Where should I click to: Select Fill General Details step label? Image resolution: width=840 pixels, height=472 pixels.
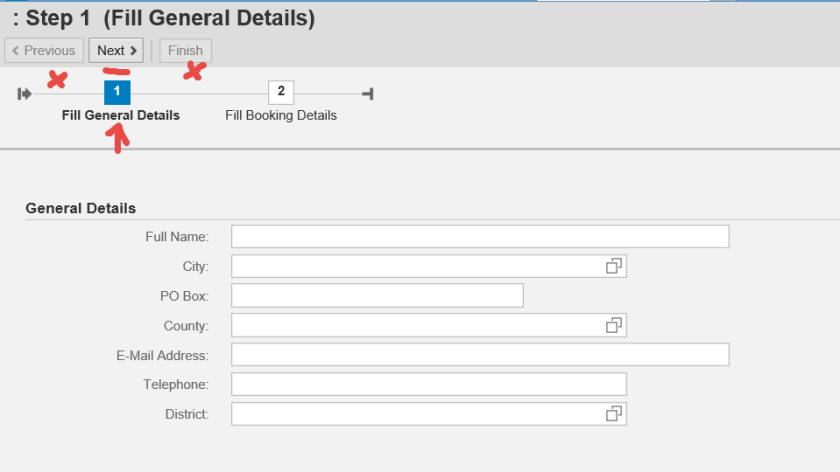click(x=121, y=115)
